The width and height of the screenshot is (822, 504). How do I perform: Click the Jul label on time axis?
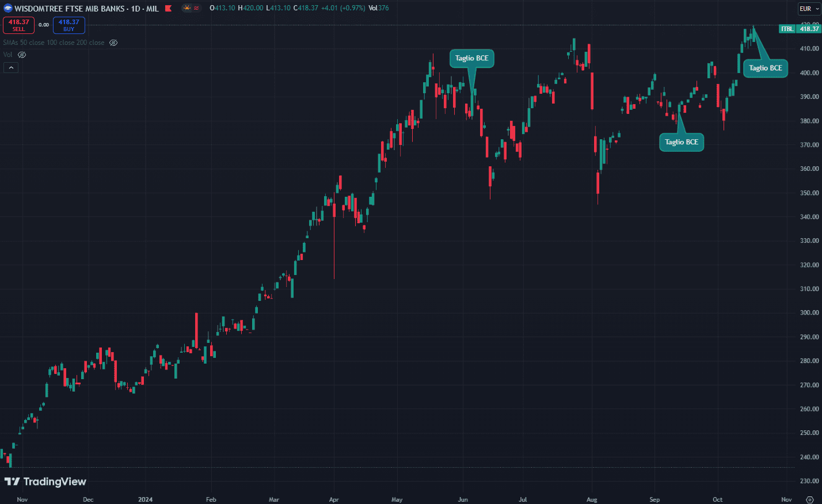tap(523, 499)
